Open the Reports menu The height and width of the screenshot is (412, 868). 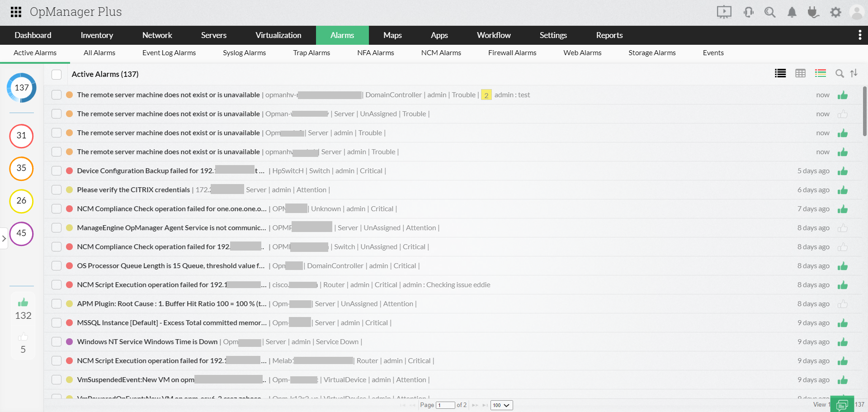point(609,35)
